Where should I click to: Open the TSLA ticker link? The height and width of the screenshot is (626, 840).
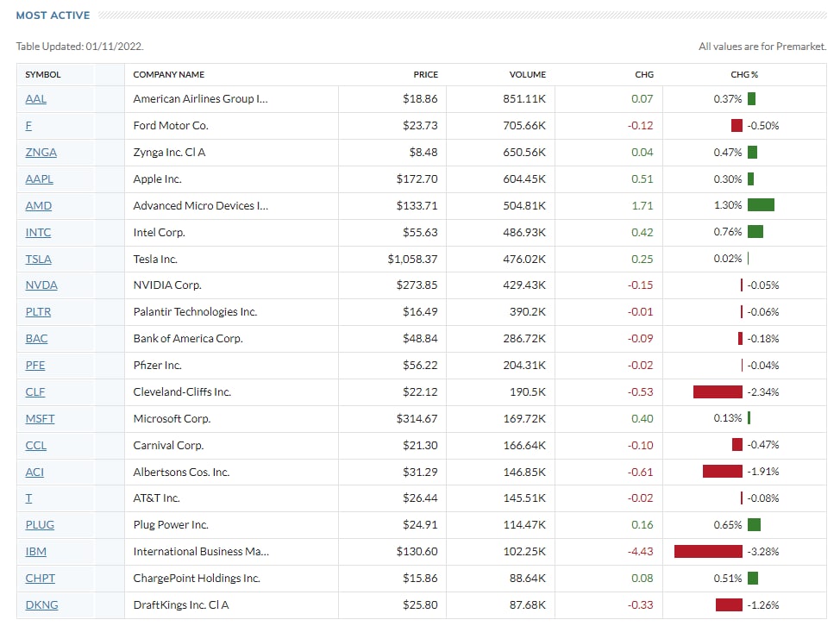(39, 260)
